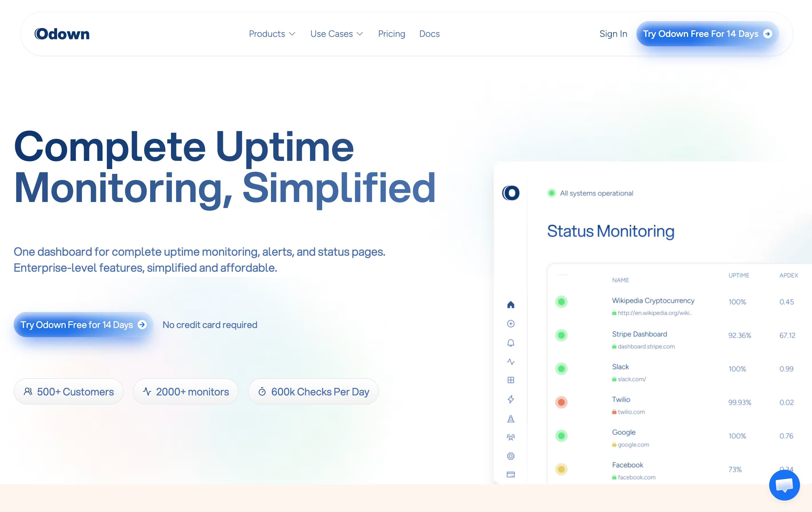Open billing with the credit card icon
The image size is (812, 512).
point(511,474)
